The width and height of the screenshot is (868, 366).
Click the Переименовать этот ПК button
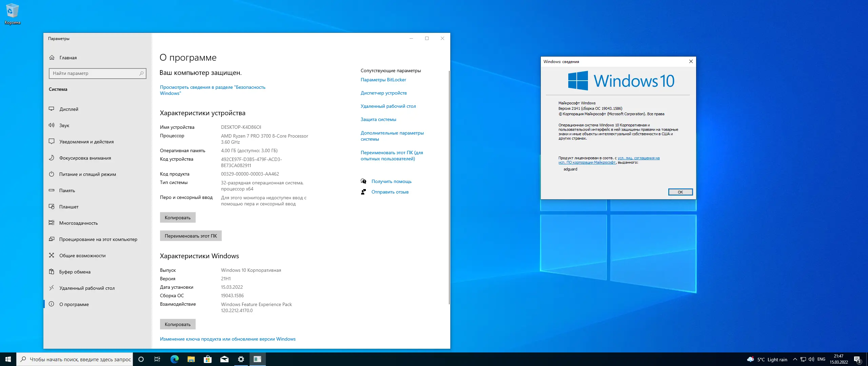[191, 236]
